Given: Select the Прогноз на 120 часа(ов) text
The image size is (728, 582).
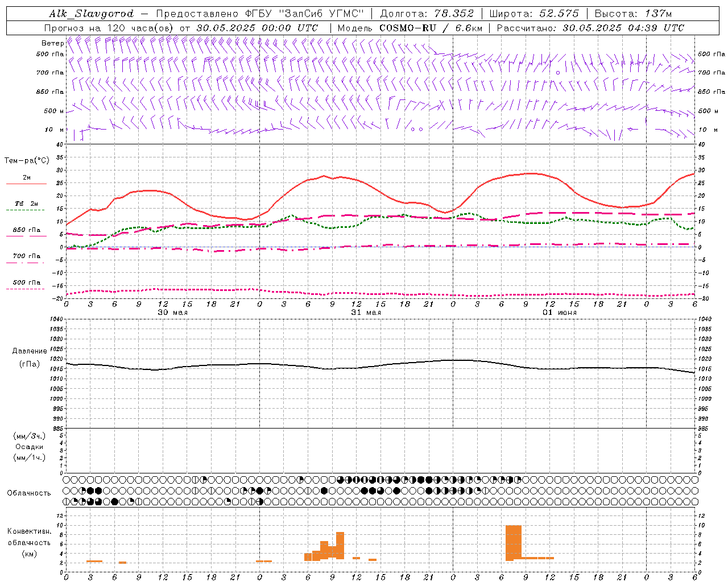Looking at the screenshot, I should (110, 28).
